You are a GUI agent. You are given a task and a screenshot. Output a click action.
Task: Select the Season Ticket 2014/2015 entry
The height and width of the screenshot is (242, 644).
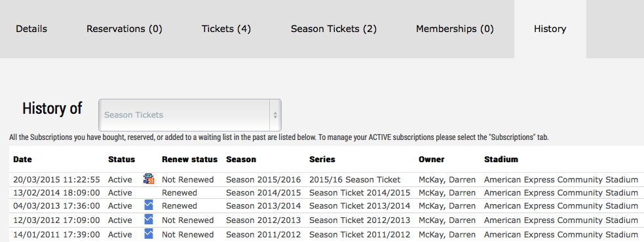(360, 193)
